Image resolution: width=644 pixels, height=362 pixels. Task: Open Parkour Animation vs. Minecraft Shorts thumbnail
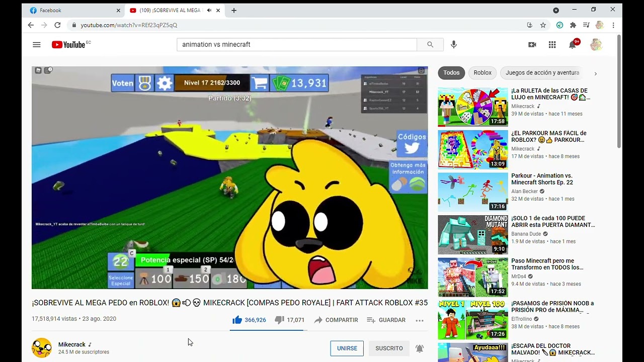click(x=473, y=192)
